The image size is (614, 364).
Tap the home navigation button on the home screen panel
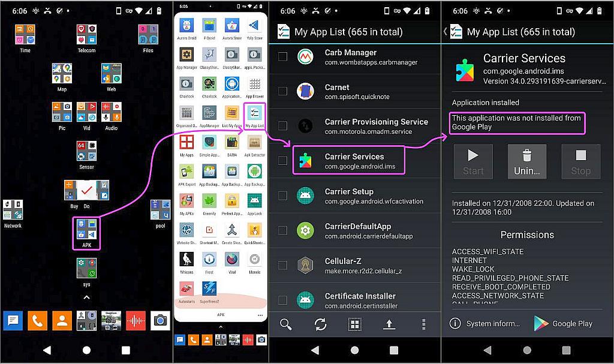coord(86,350)
